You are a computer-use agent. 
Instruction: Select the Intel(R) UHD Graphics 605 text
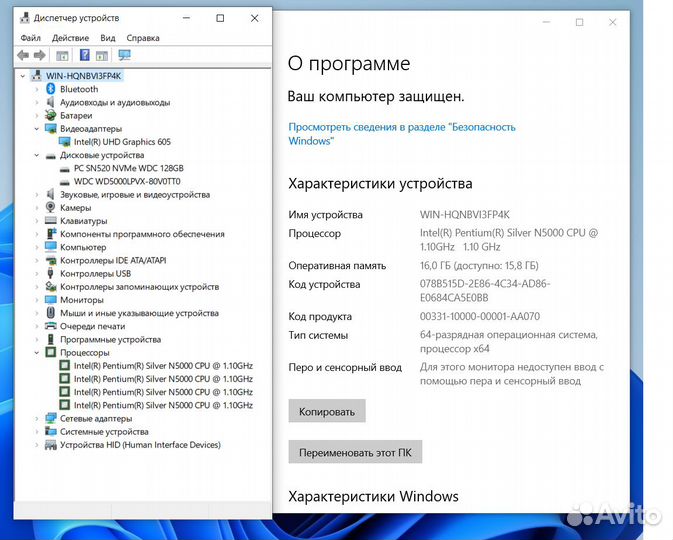click(x=122, y=142)
